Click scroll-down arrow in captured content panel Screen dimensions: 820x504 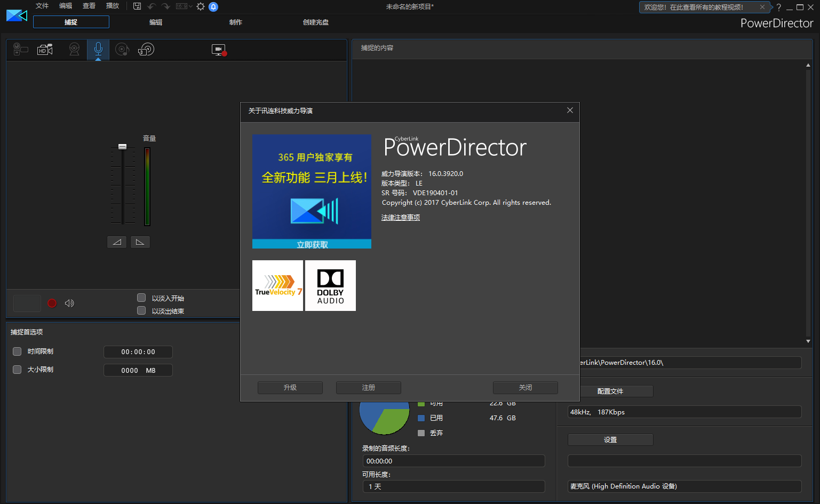click(808, 341)
